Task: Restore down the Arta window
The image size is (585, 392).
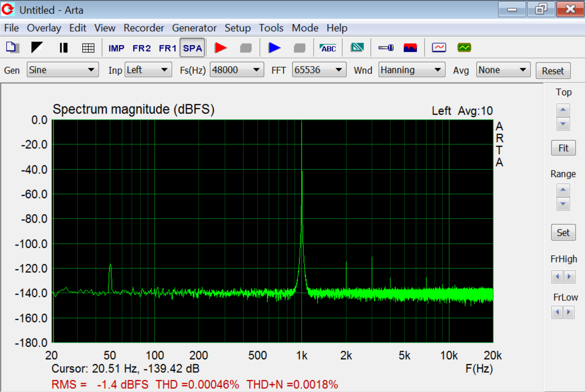Action: tap(541, 9)
